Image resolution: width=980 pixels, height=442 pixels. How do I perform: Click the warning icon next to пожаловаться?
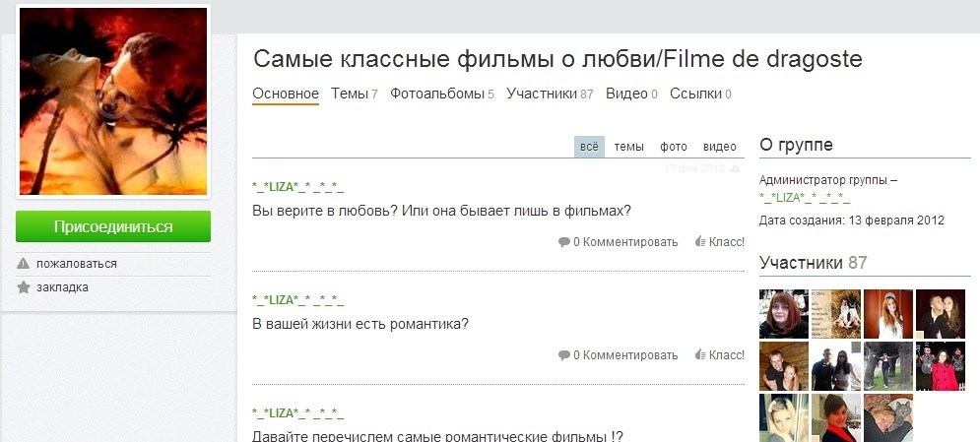pos(24,264)
